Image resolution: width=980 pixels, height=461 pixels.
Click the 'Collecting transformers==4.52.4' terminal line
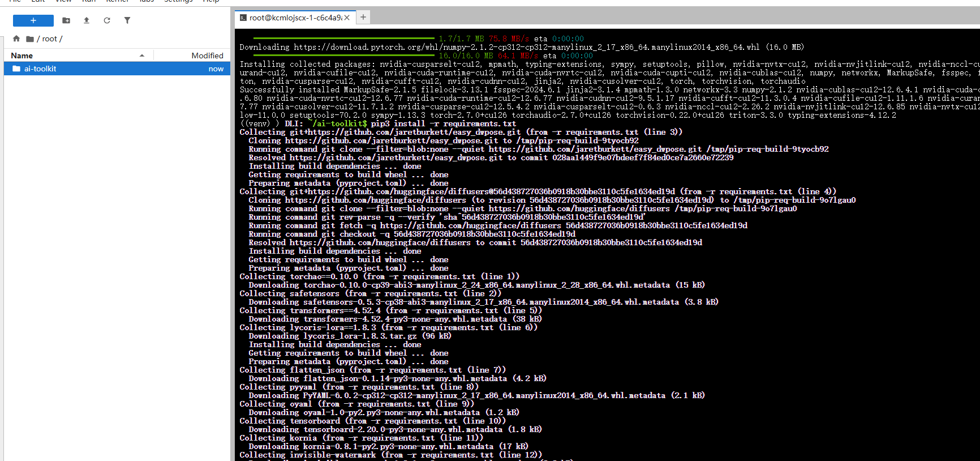390,310
